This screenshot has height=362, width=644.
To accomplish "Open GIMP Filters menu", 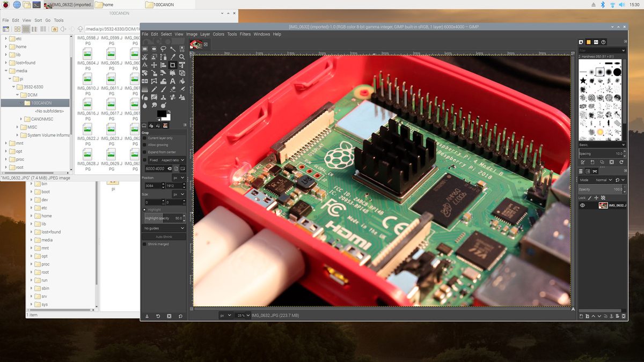I will coord(245,34).
